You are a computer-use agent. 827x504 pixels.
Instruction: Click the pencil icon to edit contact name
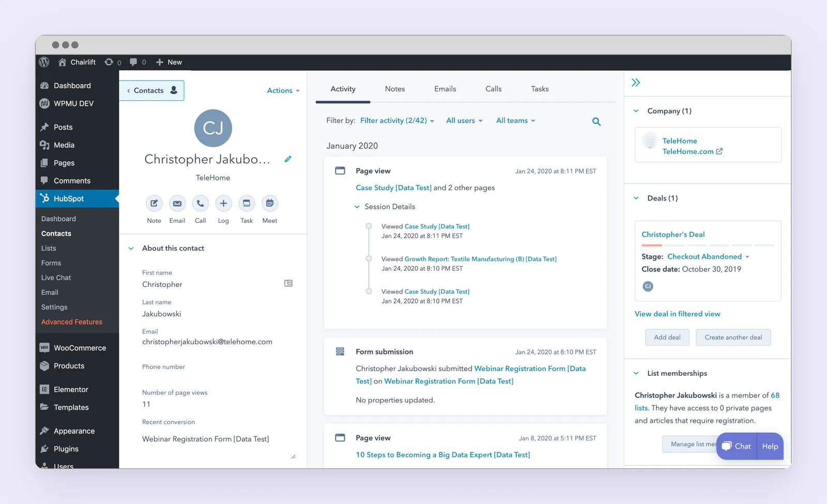[288, 159]
